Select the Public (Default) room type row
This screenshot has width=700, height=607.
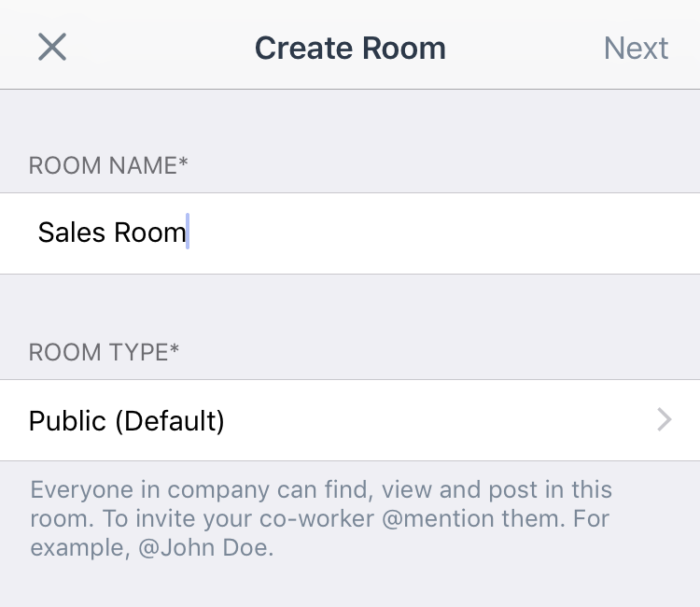point(350,420)
